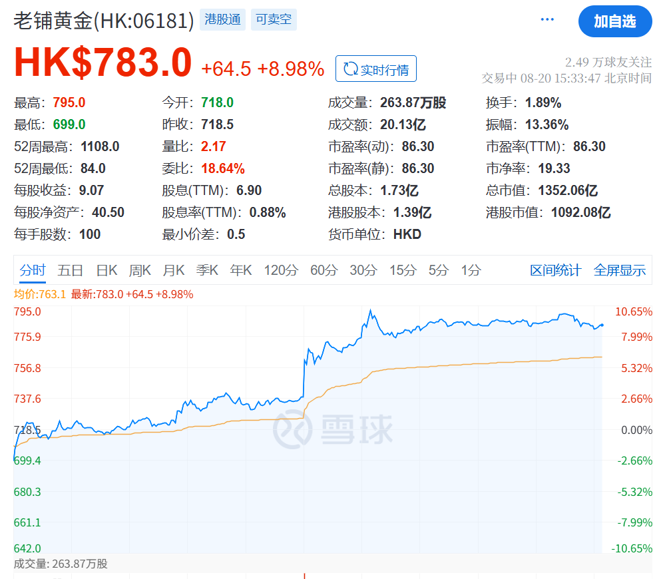Click the 每股收益 value 9.07
The width and height of the screenshot is (667, 579).
point(91,191)
